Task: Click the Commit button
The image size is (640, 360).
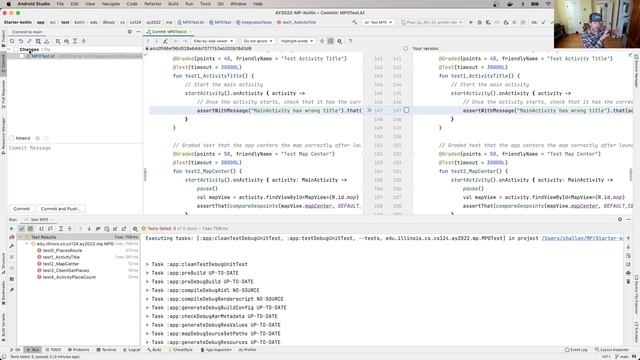Action: click(22, 209)
